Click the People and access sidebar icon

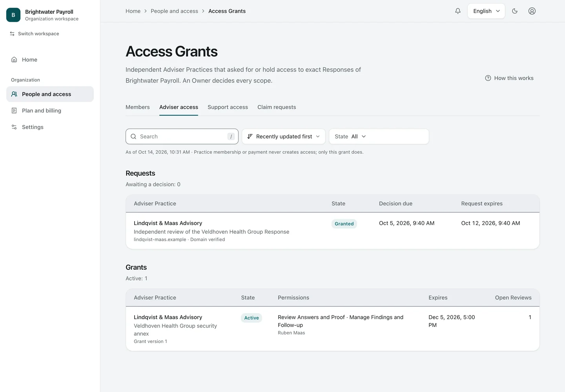14,94
